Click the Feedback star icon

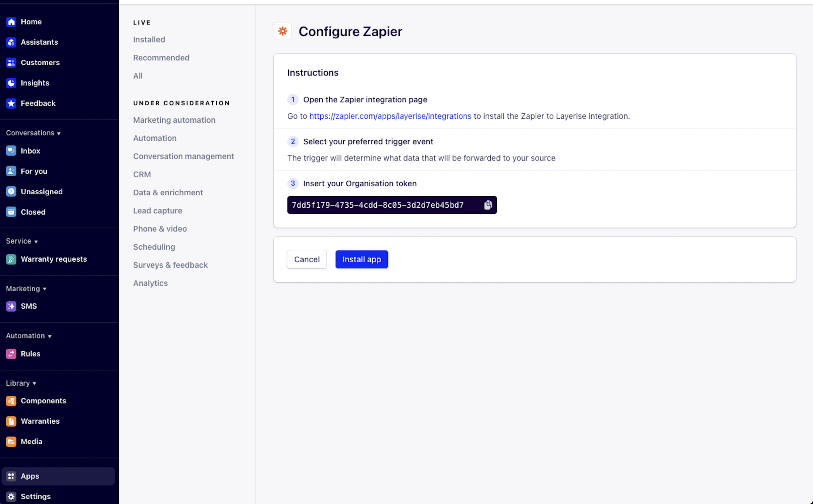click(11, 103)
